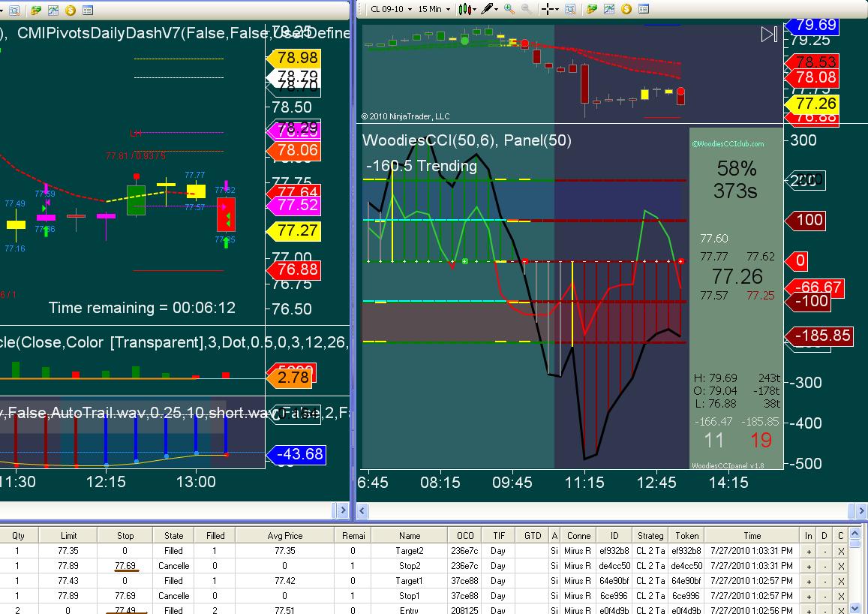Viewport: 868px width, 614px height.
Task: Click the grayed zoom out magnifier
Action: tap(527, 10)
